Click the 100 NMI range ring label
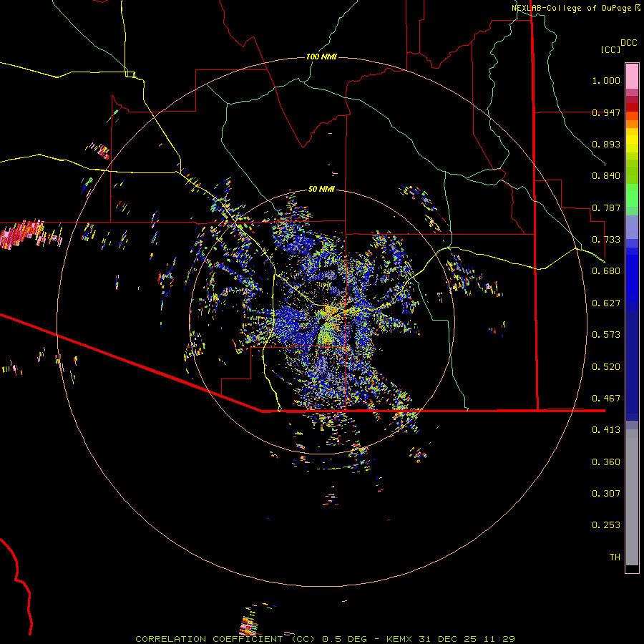Viewport: 644px width, 644px height. click(321, 57)
